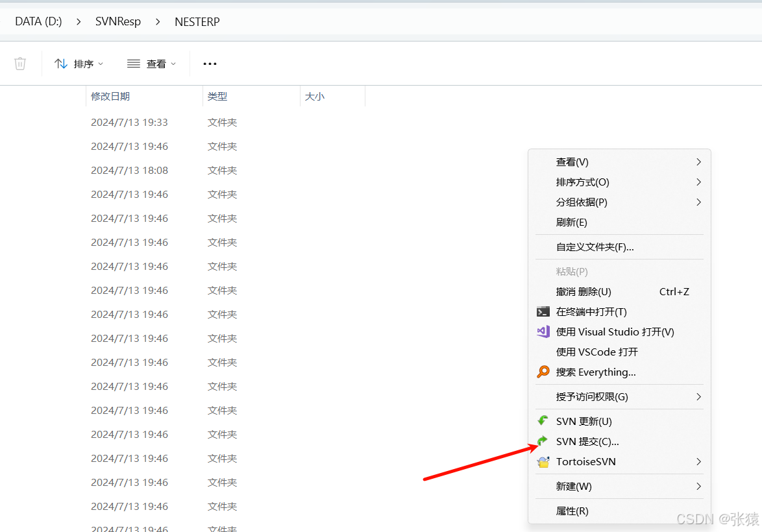Click SVNResp in the breadcrumb path
Screen dimensions: 762x532
point(117,21)
